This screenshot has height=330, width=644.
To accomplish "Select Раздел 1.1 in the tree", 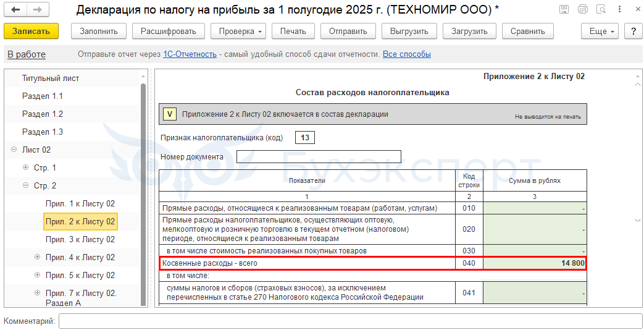I will pyautogui.click(x=43, y=96).
